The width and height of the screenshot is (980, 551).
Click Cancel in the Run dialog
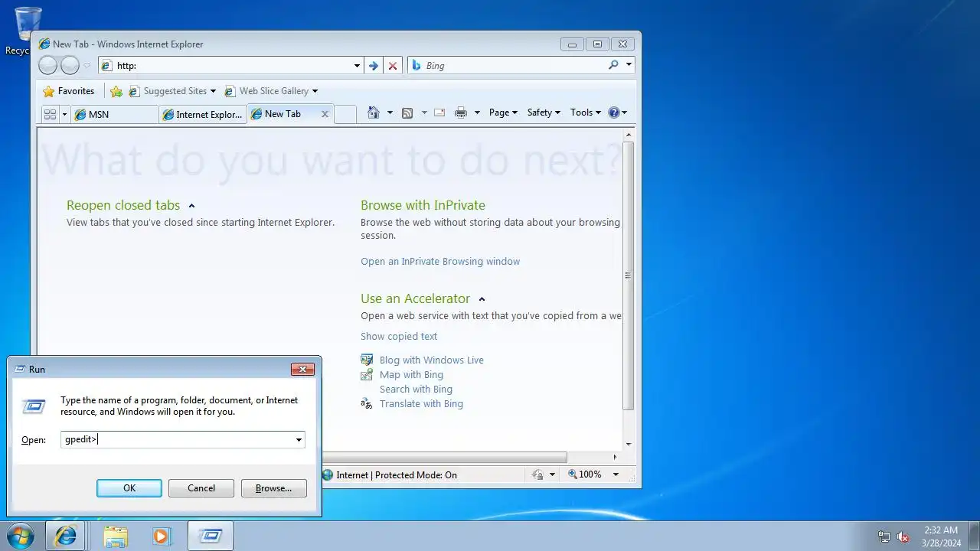(x=201, y=488)
